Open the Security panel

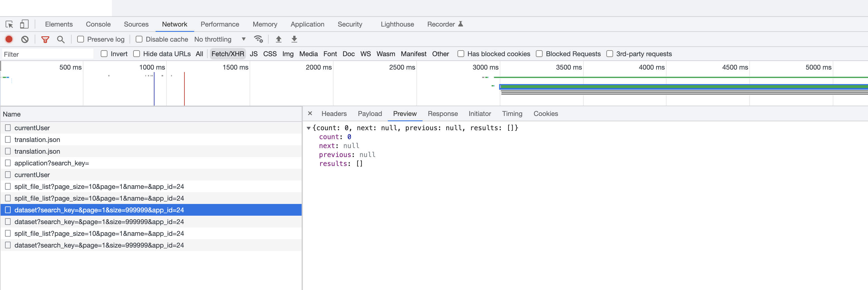[x=350, y=24]
